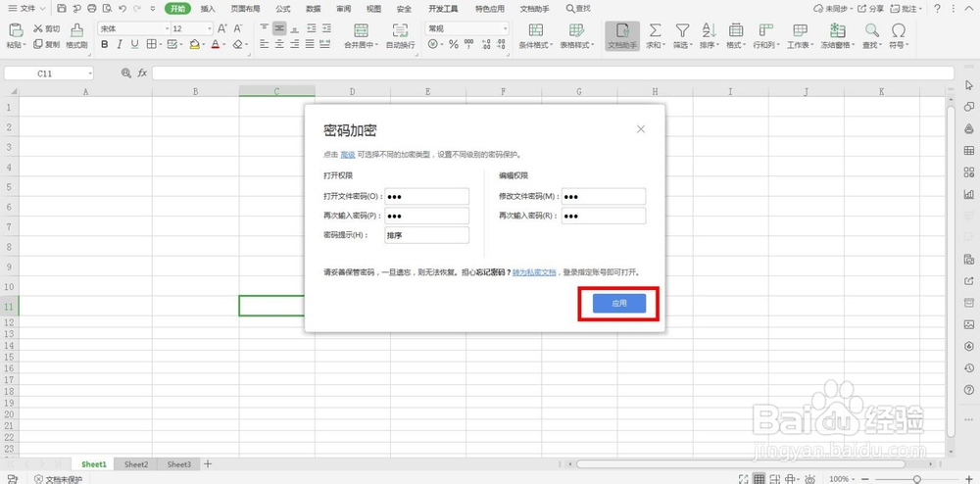Open the File (文件) menu dropdown
980x484 pixels.
(27, 9)
